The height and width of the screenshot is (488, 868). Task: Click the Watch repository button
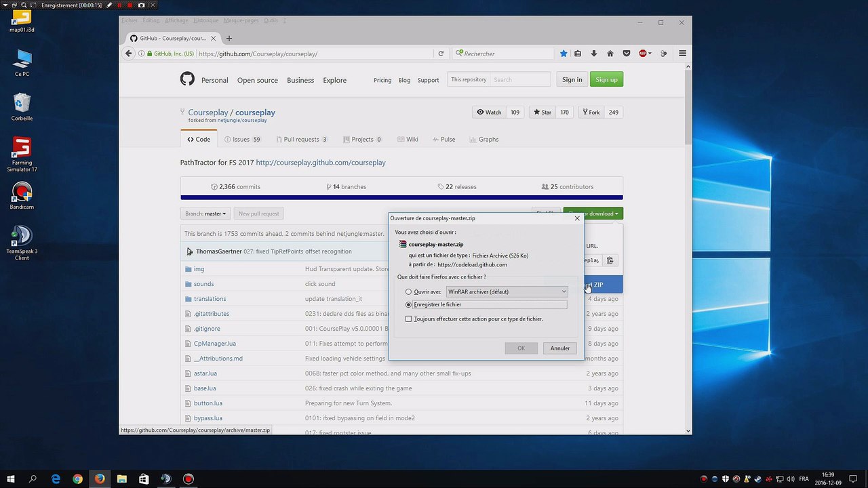click(488, 112)
